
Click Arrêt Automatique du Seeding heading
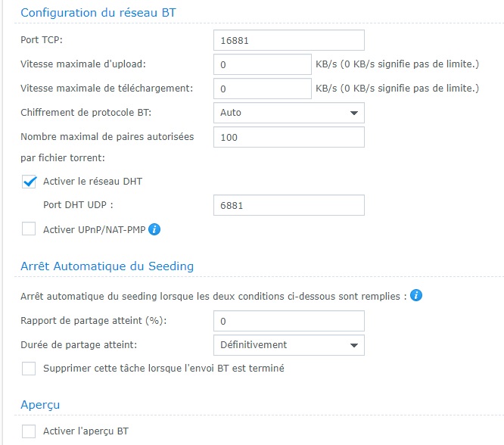click(x=107, y=266)
